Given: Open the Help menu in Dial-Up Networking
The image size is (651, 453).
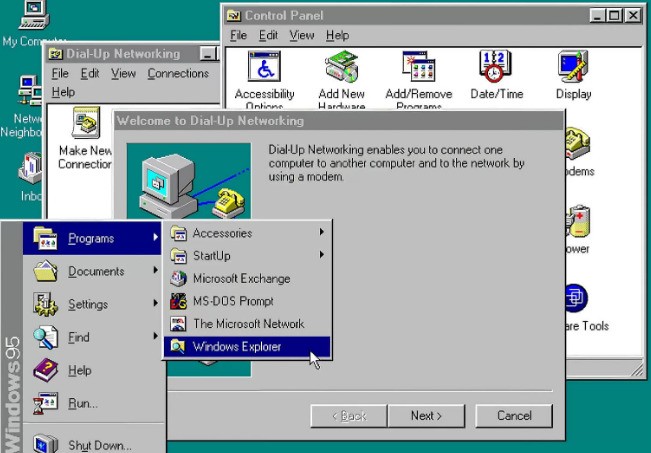Looking at the screenshot, I should pyautogui.click(x=63, y=92).
